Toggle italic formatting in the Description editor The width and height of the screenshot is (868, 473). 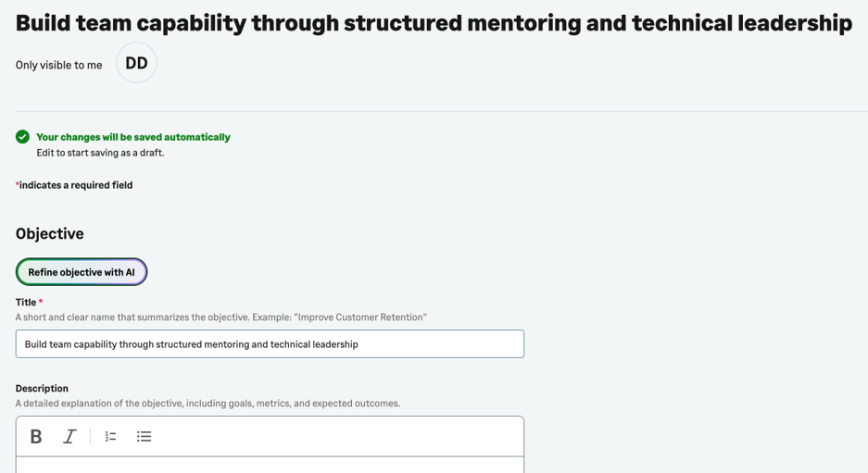(69, 437)
